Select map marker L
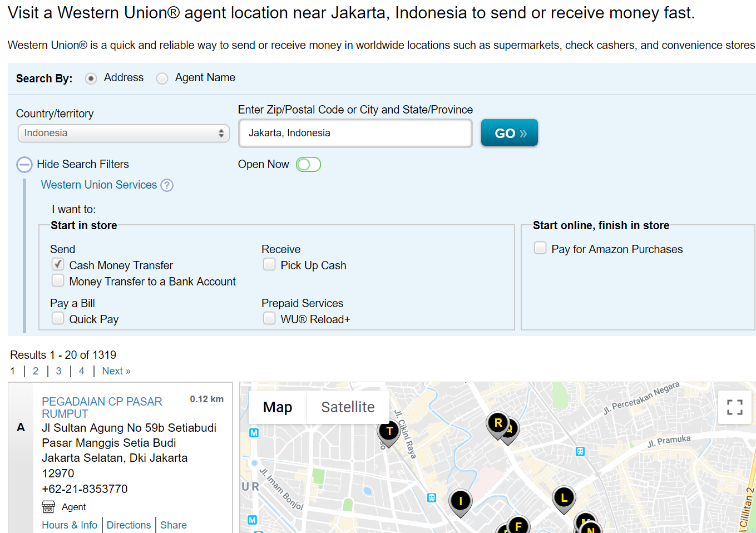Viewport: 756px width, 533px height. click(564, 499)
